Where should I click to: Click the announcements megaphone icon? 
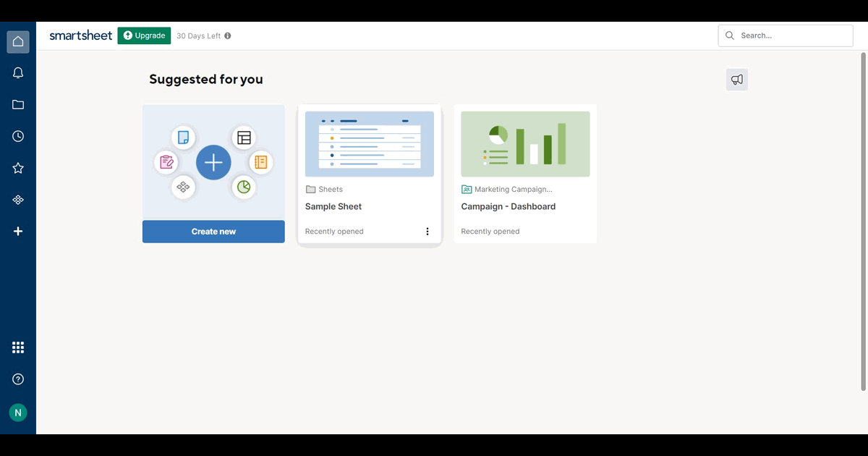(737, 80)
